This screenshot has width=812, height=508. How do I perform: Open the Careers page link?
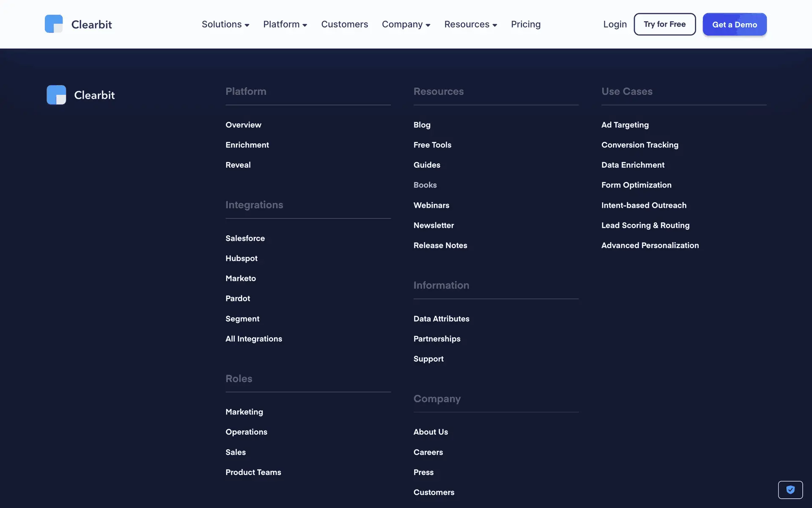(x=428, y=452)
